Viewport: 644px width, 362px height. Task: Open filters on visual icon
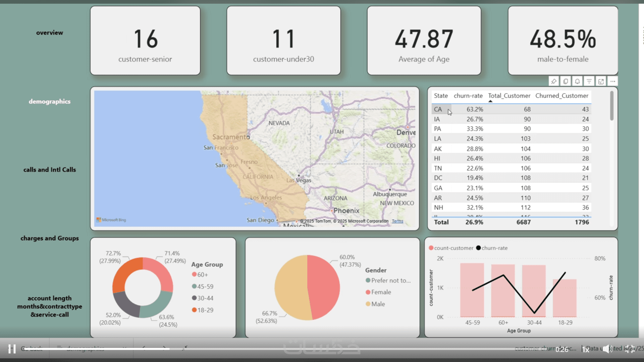point(589,81)
